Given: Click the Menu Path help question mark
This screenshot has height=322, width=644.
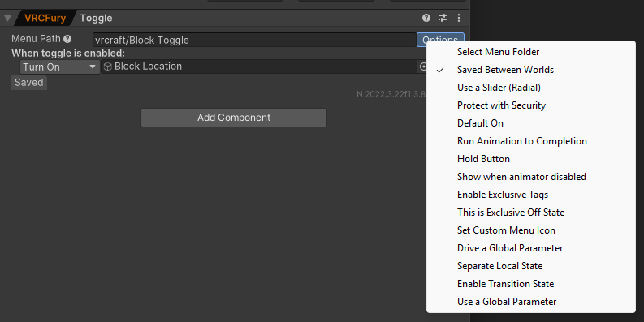Looking at the screenshot, I should click(67, 39).
